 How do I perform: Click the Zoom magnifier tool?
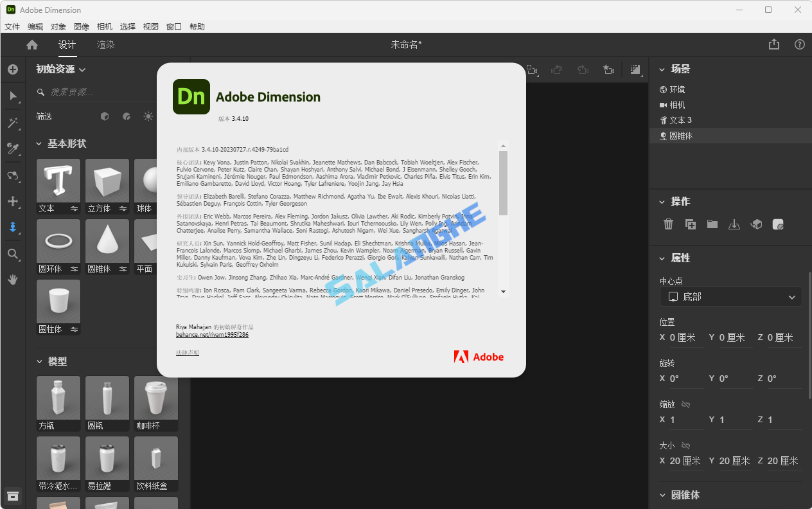(13, 254)
